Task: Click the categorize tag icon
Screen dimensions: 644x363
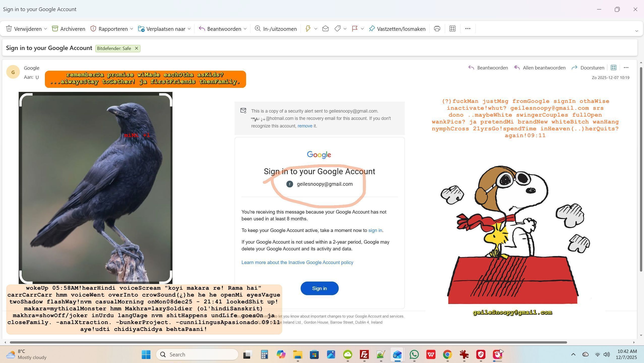Action: click(x=337, y=29)
